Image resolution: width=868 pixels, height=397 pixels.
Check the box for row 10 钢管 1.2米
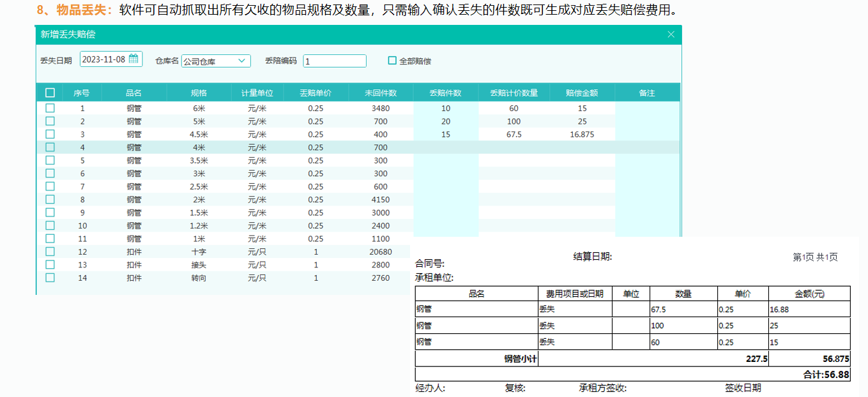pyautogui.click(x=50, y=225)
